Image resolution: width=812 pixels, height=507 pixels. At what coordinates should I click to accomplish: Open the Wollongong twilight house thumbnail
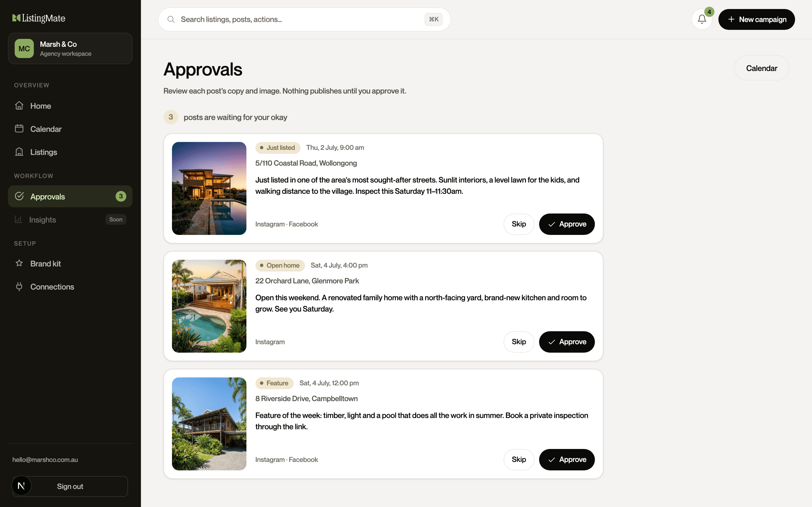[x=209, y=188]
